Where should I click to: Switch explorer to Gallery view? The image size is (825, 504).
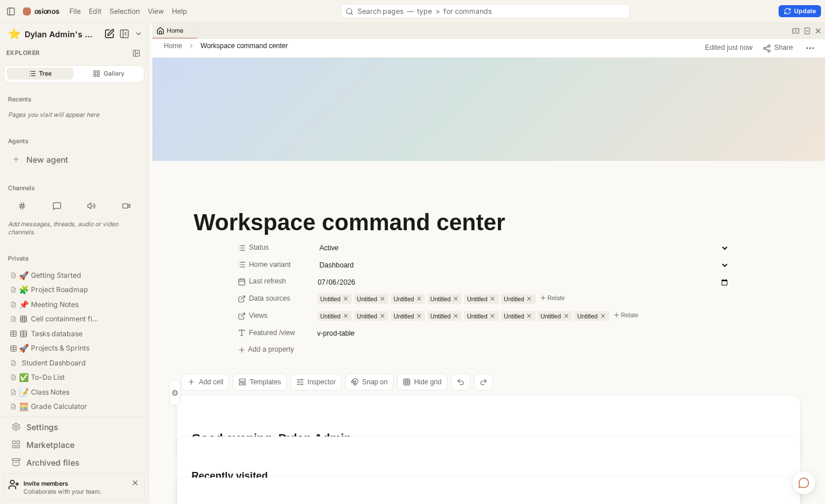pos(109,74)
